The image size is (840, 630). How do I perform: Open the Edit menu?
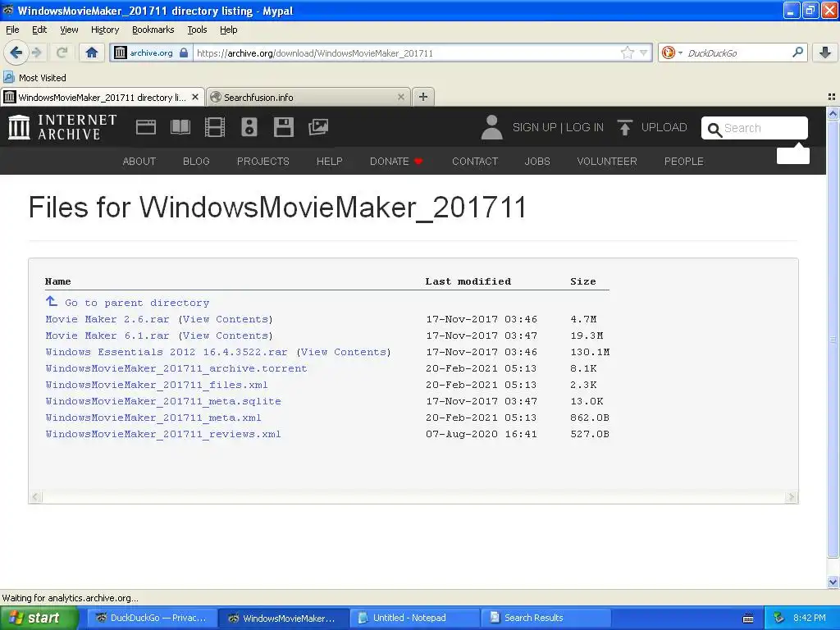(x=39, y=30)
